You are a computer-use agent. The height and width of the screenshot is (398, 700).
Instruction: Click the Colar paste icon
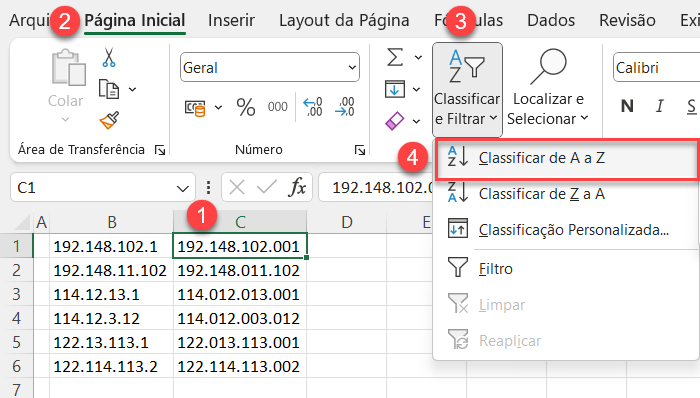(x=68, y=68)
